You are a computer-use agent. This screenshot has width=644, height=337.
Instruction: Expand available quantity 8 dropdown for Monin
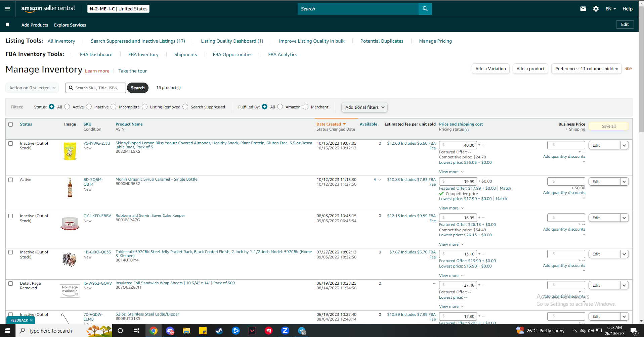pos(378,180)
